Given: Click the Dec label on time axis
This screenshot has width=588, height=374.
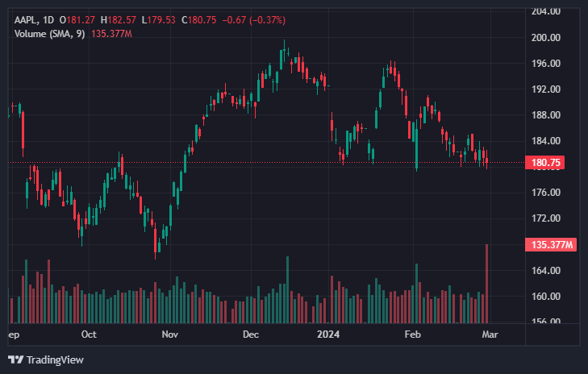Looking at the screenshot, I should [x=251, y=335].
